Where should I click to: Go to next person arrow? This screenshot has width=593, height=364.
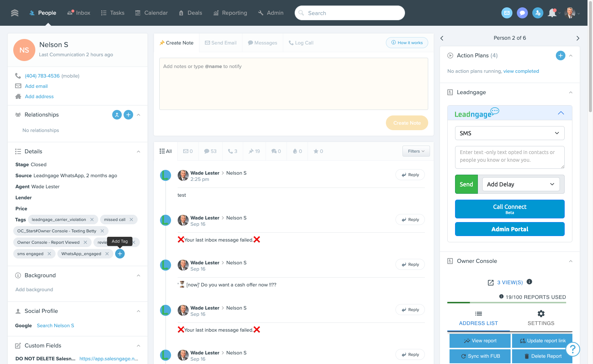click(x=578, y=38)
